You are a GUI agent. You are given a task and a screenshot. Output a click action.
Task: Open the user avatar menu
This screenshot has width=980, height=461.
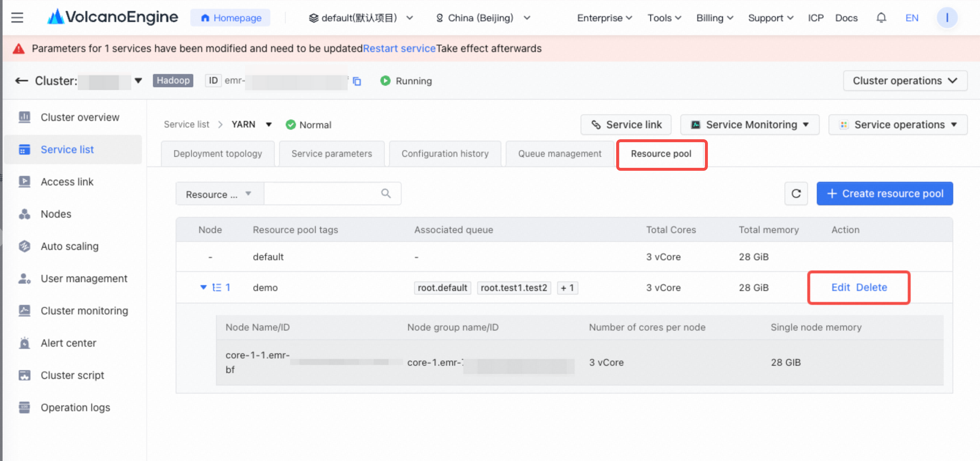(x=947, y=18)
